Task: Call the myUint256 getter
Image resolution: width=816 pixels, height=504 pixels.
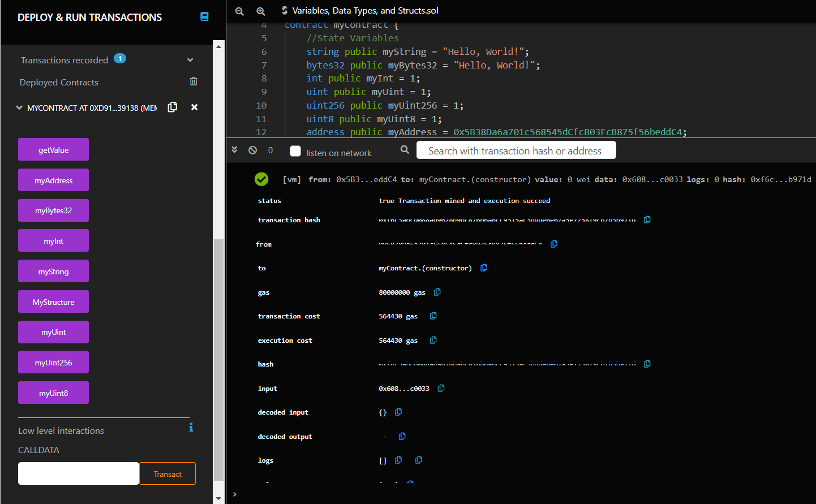Action: click(x=53, y=363)
